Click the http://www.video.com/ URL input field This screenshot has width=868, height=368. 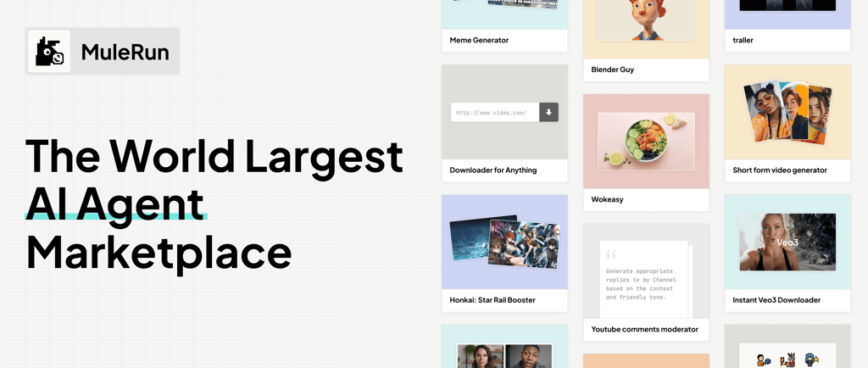click(495, 112)
